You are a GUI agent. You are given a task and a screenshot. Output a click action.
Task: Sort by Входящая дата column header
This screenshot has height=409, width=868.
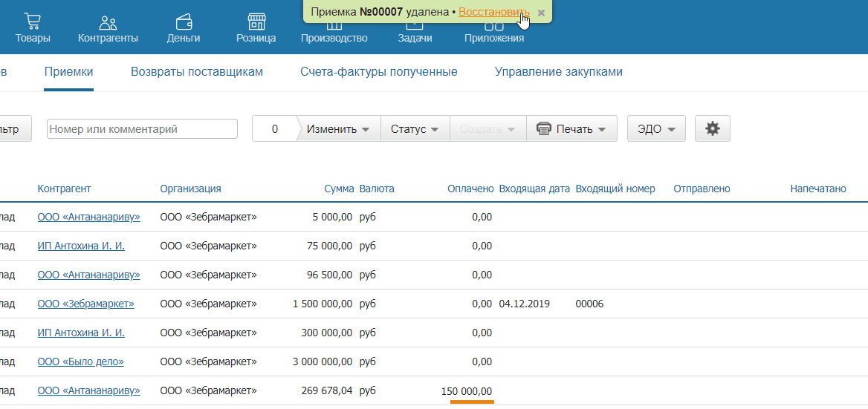534,189
